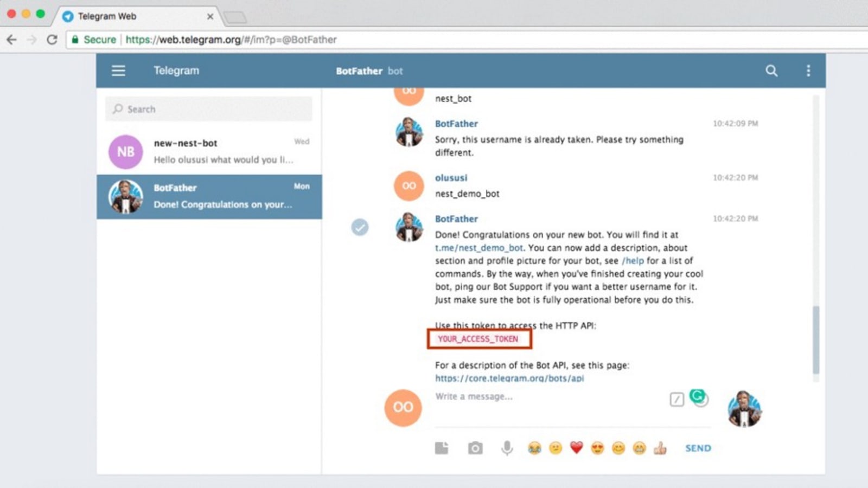This screenshot has width=868, height=488.
Task: Click the olususi sender name
Action: click(x=451, y=178)
